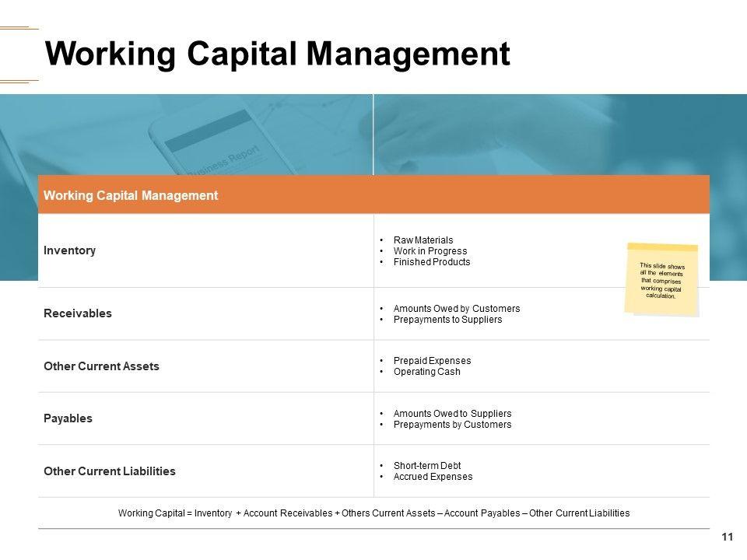The width and height of the screenshot is (747, 560).
Task: Click the Raw Materials bullet
Action: pyautogui.click(x=423, y=240)
